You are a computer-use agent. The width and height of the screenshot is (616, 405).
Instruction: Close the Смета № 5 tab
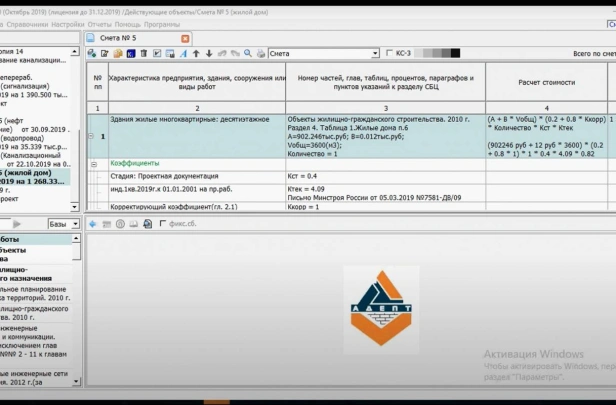185,38
